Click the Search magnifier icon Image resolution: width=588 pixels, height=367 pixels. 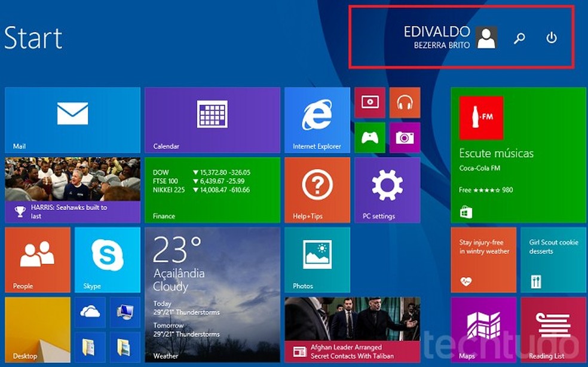519,38
